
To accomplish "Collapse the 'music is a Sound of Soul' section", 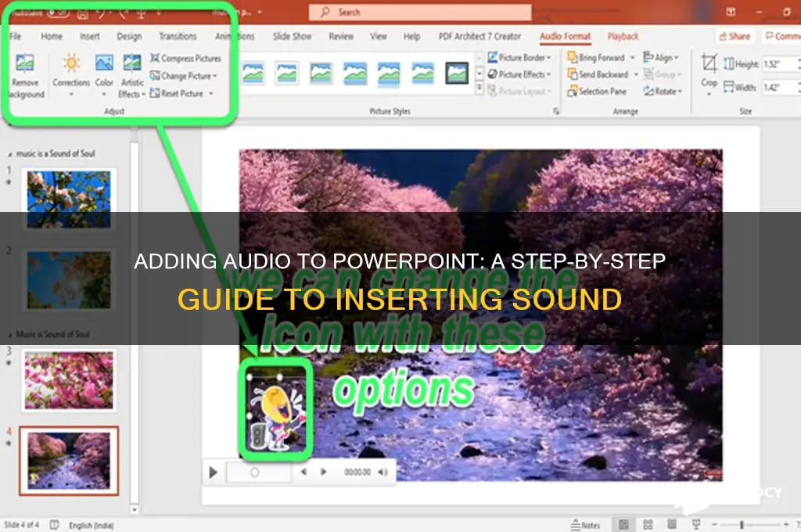I will pos(9,154).
